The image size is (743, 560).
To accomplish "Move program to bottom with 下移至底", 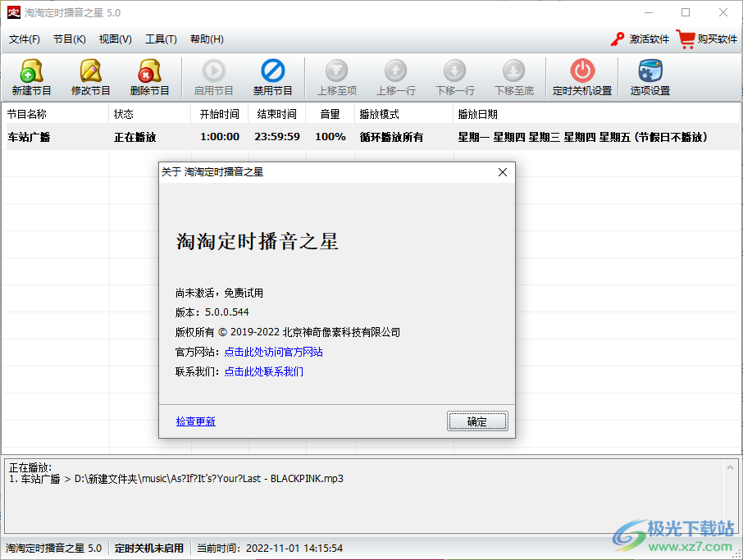I will pos(513,76).
